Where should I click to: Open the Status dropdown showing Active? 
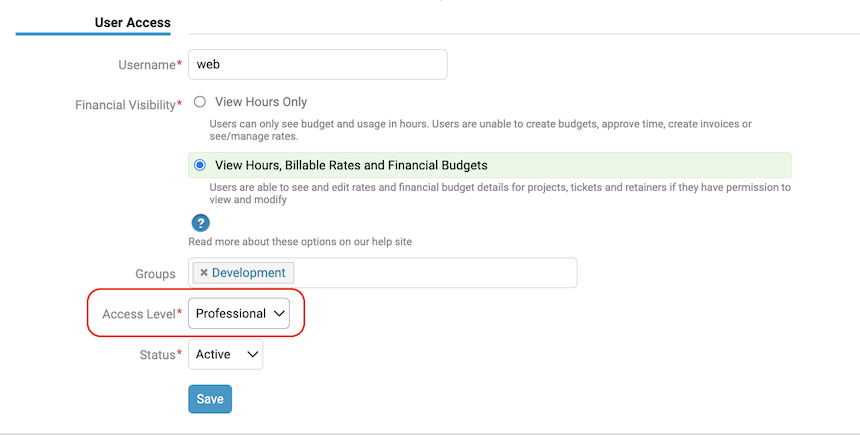click(x=225, y=354)
